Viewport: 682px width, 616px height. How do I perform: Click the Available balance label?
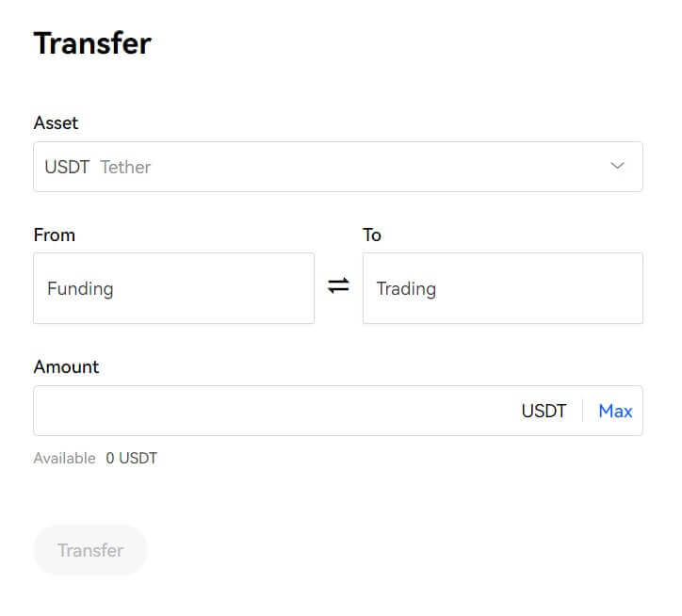click(64, 459)
